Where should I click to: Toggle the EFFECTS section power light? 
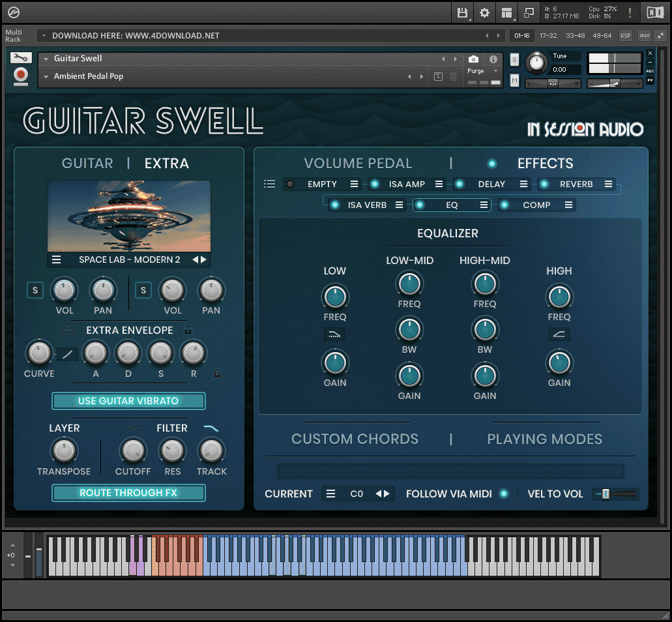(492, 164)
